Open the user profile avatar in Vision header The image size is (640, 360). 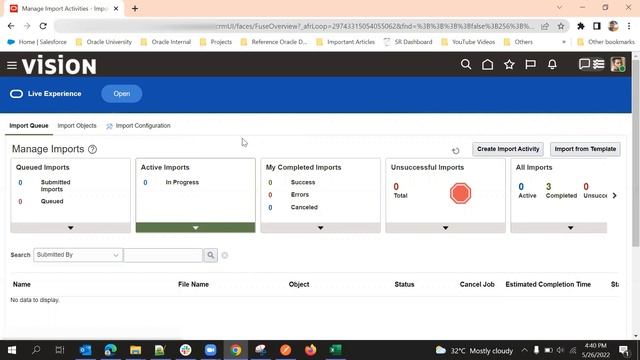tap(618, 64)
